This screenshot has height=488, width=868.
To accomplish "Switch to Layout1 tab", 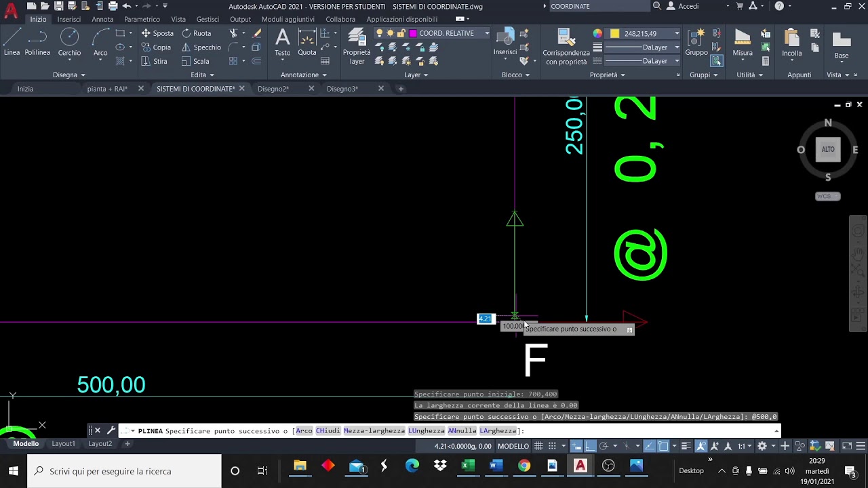I will pos(63,444).
